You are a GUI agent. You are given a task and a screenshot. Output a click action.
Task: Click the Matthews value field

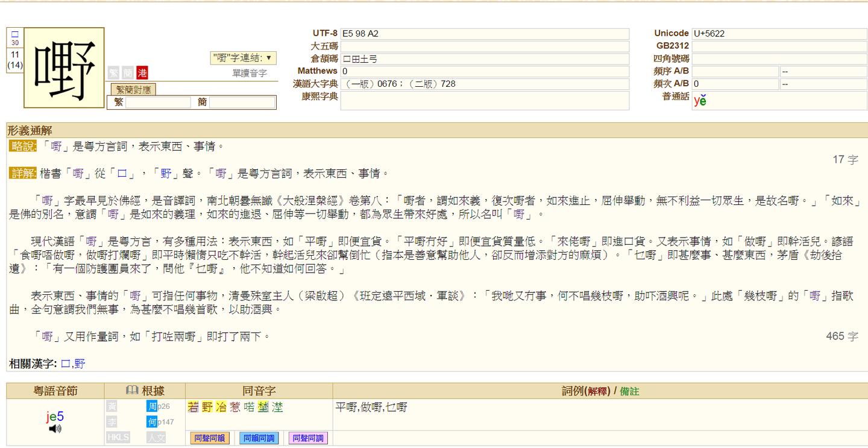[x=485, y=72]
